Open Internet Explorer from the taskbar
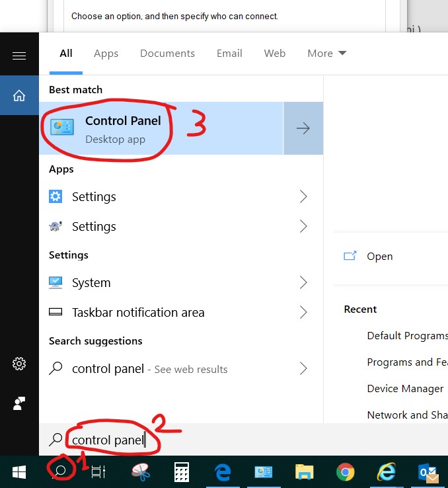The width and height of the screenshot is (448, 488). 386,471
